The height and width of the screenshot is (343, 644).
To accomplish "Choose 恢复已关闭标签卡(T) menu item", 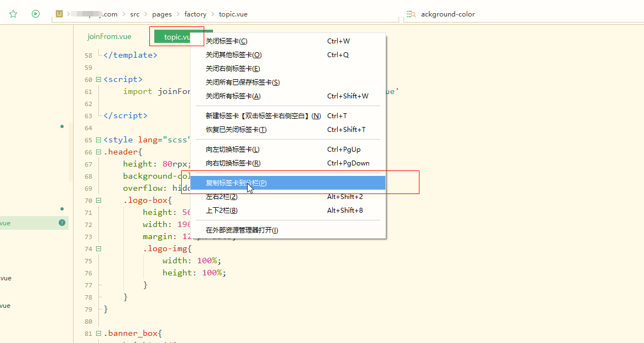I will pyautogui.click(x=288, y=130).
